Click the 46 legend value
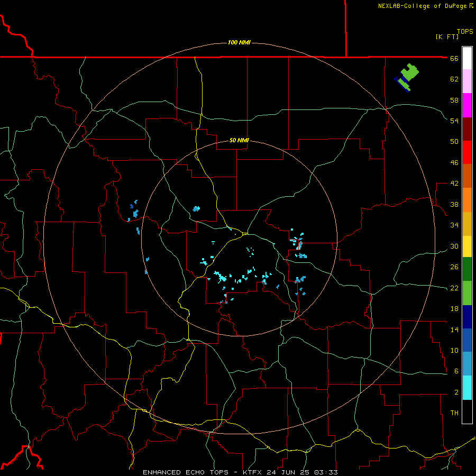This screenshot has height=476, width=476. coord(454,163)
